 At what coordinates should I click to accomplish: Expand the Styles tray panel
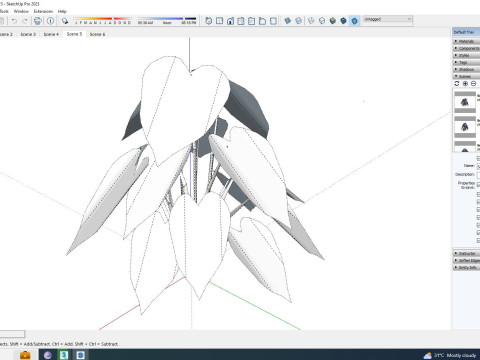click(466, 55)
